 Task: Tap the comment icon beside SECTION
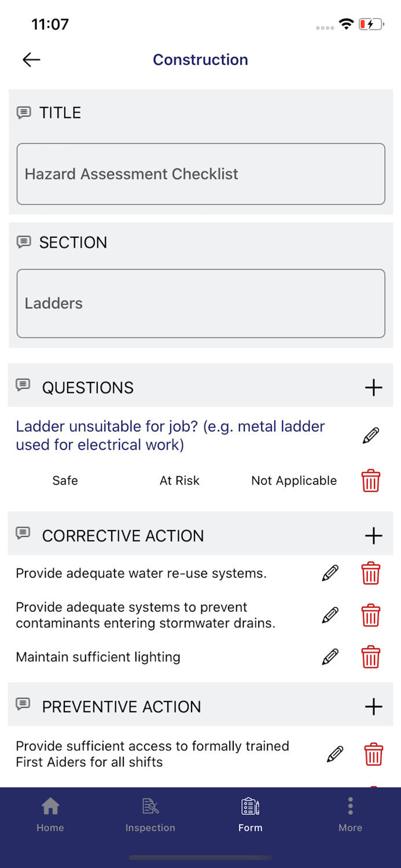pyautogui.click(x=24, y=242)
